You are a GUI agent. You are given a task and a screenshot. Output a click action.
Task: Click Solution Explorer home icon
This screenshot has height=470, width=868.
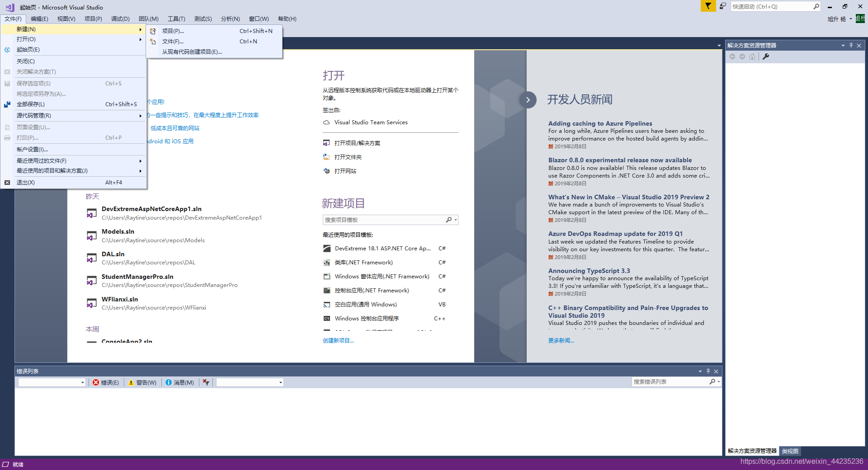[752, 56]
